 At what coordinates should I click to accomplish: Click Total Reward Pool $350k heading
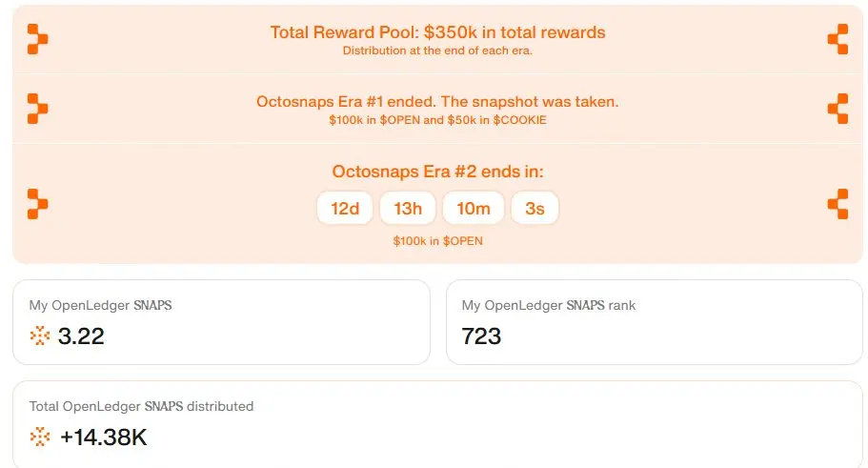click(x=437, y=32)
